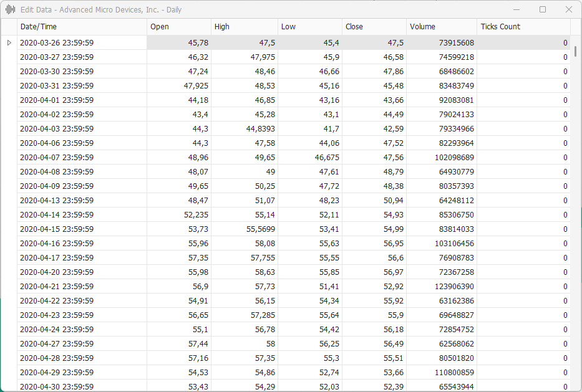The height and width of the screenshot is (392, 582).
Task: Click the app icon in the title bar
Action: 11,9
